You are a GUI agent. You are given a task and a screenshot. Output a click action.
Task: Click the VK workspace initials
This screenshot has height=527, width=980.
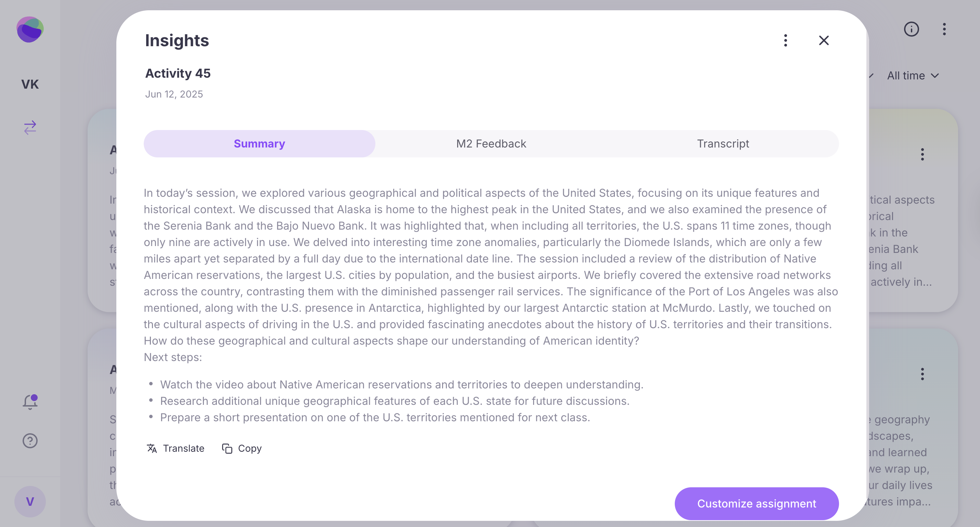pos(30,84)
